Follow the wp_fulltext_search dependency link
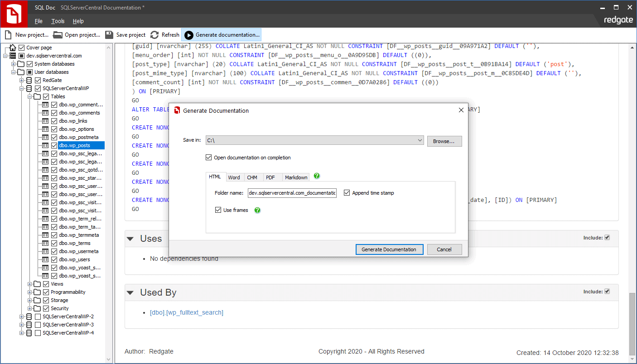The height and width of the screenshot is (364, 637). [x=187, y=312]
